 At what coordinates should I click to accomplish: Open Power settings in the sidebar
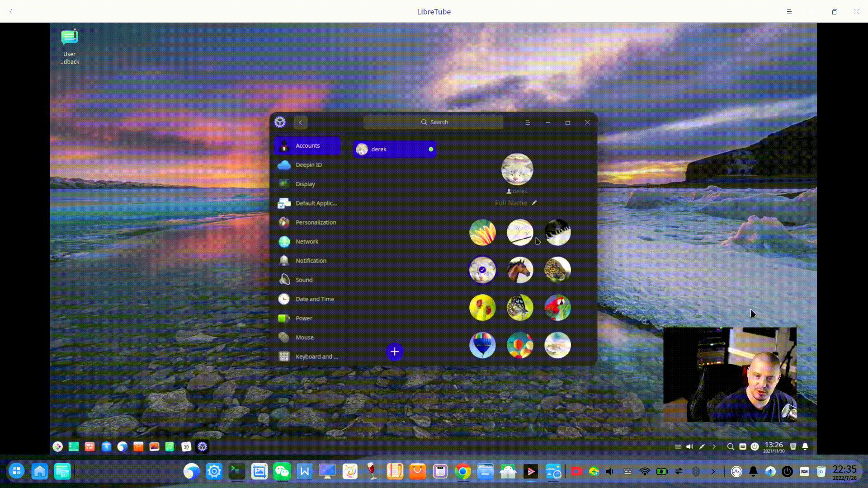(x=303, y=318)
